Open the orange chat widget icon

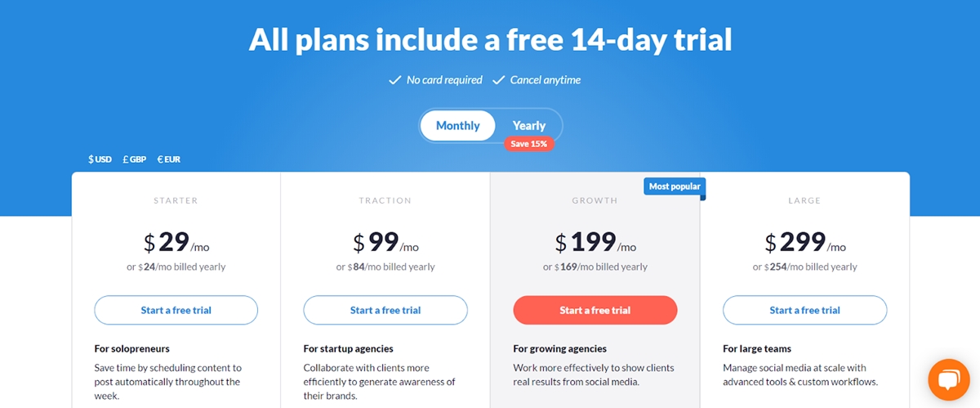coord(948,379)
